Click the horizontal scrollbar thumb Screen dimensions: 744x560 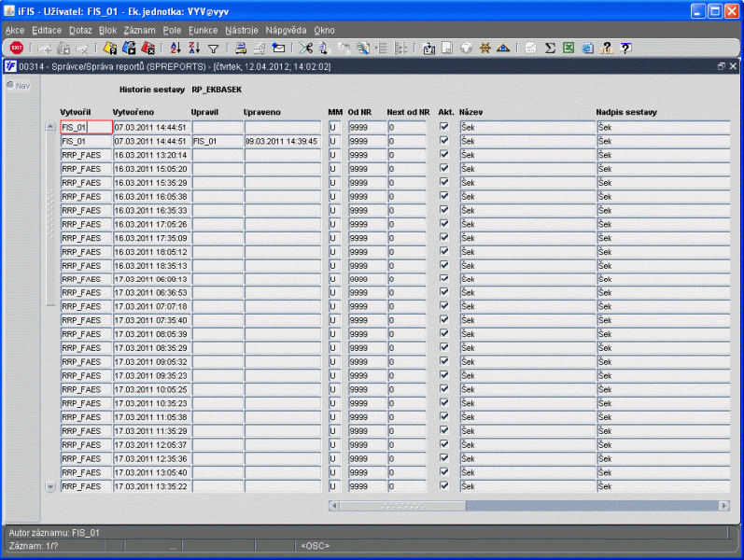point(402,506)
